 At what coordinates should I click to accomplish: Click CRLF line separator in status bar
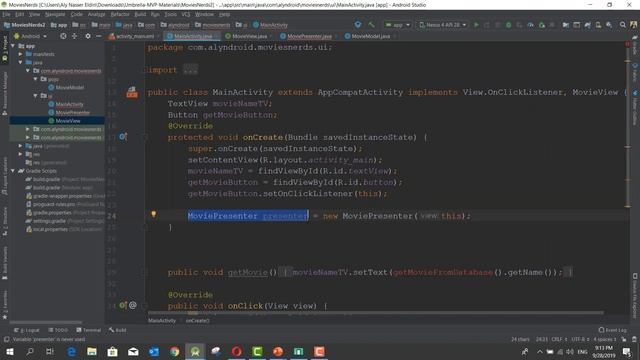[x=559, y=339]
